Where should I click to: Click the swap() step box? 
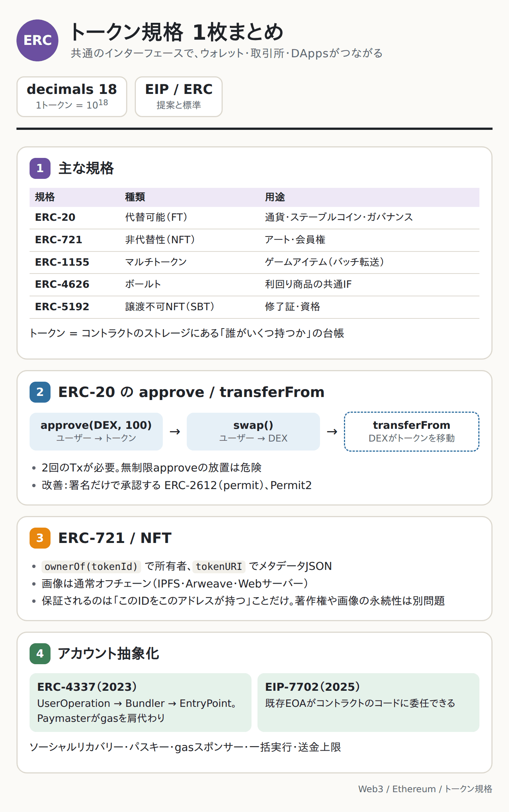pos(253,431)
